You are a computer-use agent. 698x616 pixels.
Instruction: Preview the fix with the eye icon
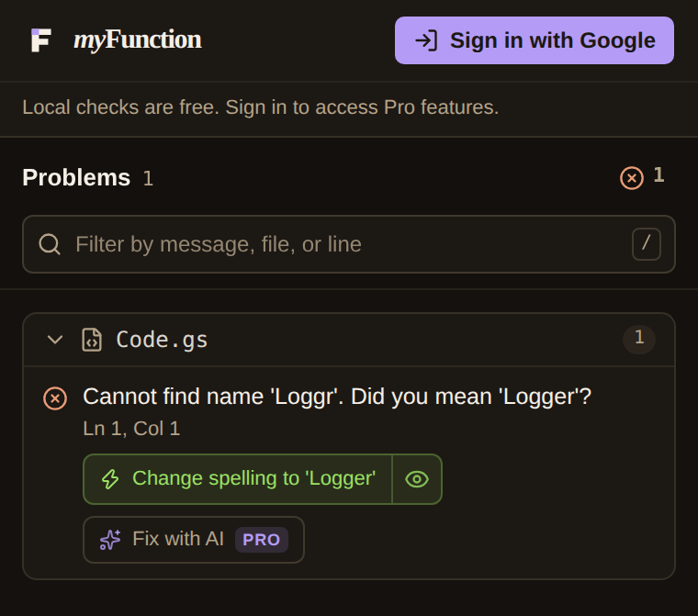tap(417, 479)
